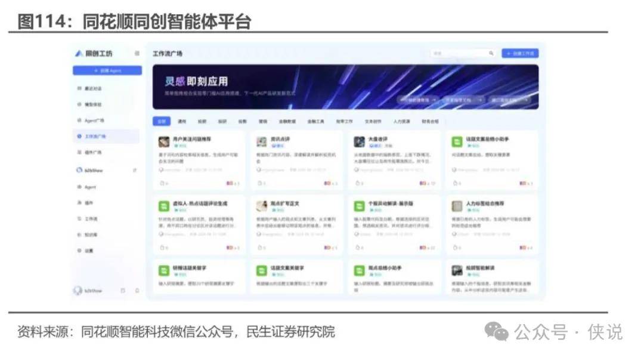Select the 人力资源 category tab

tap(402, 121)
